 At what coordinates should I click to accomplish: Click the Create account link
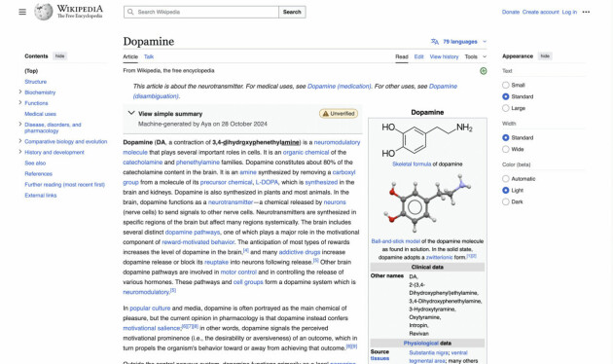[541, 12]
